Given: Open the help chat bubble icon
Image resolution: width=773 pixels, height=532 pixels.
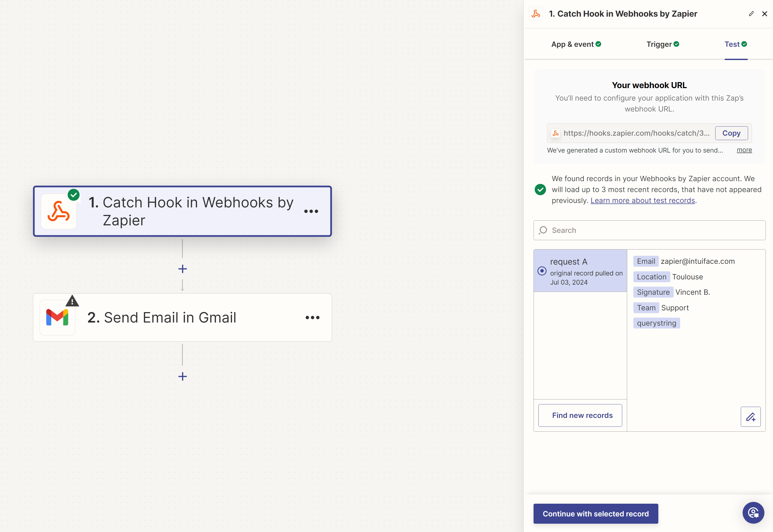Looking at the screenshot, I should pyautogui.click(x=753, y=513).
